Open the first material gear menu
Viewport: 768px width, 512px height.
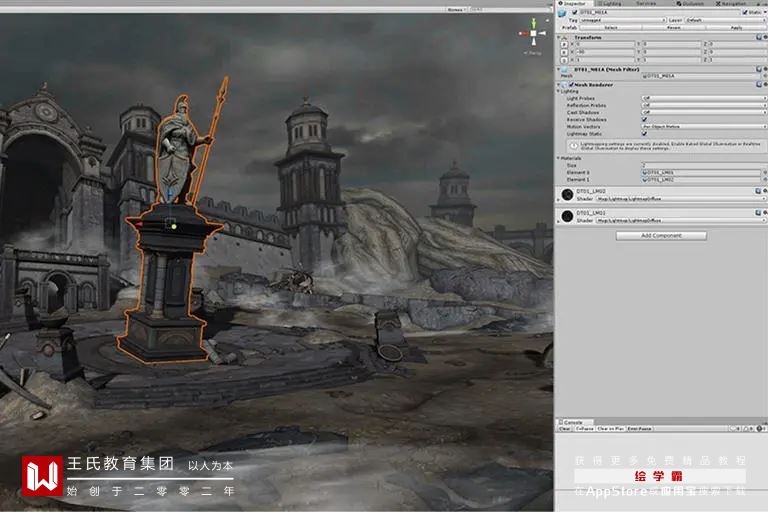tap(765, 191)
